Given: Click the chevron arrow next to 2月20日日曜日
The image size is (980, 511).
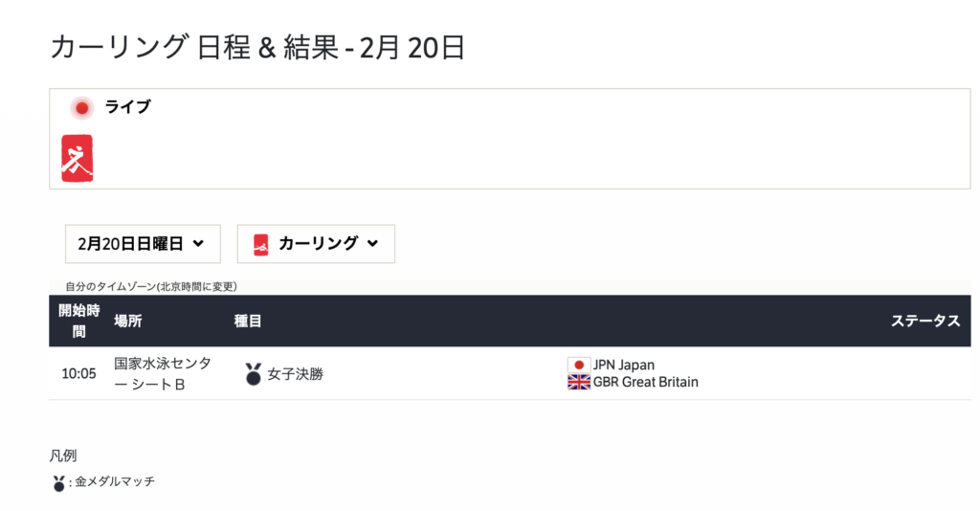Looking at the screenshot, I should (199, 244).
